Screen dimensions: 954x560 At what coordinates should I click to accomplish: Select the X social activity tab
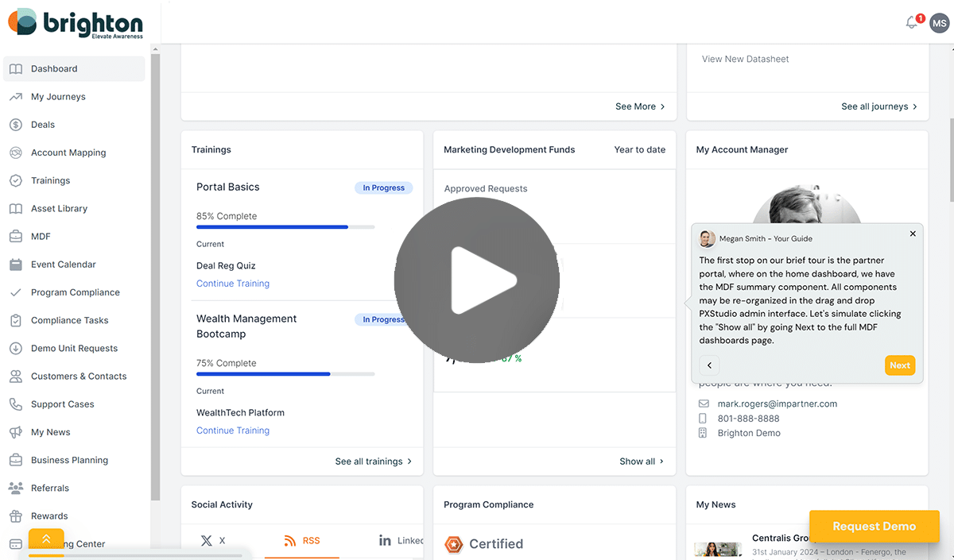click(213, 541)
